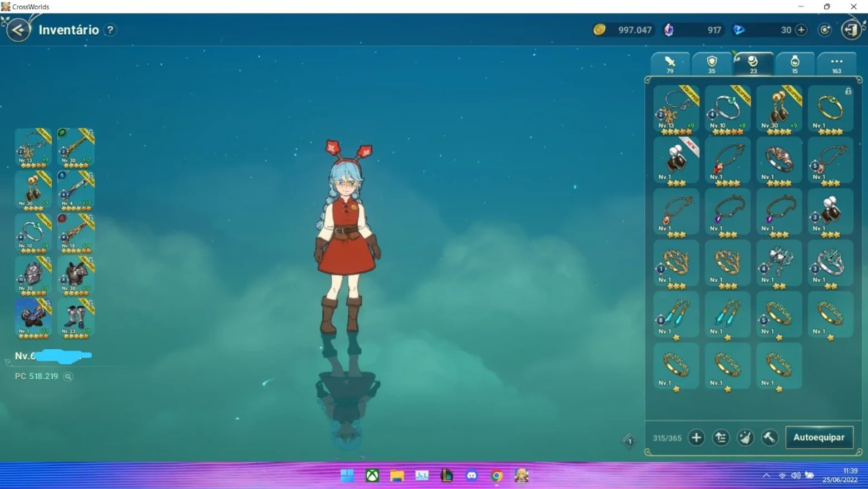Launch the Xbox app from the taskbar
Viewport: 868px width, 489px height.
pos(372,476)
